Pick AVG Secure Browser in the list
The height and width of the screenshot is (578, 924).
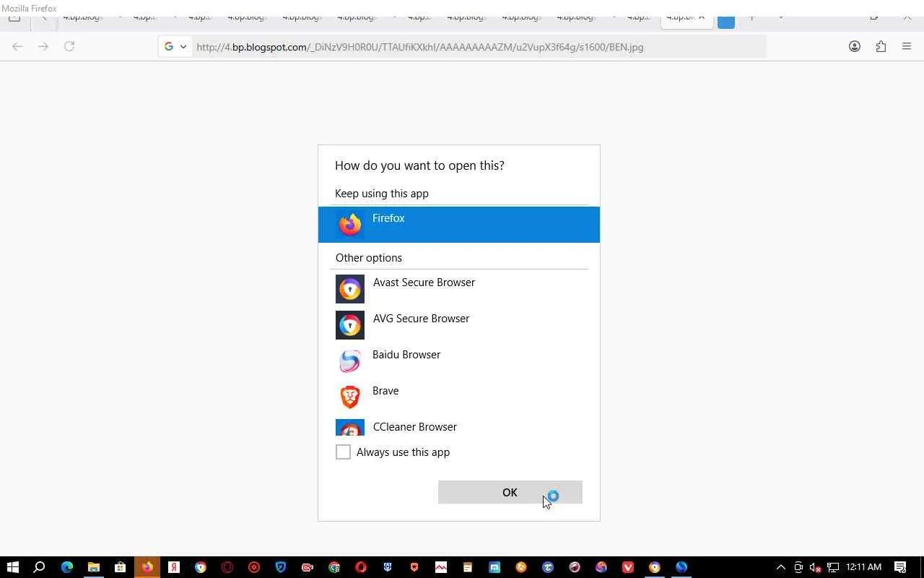[459, 325]
